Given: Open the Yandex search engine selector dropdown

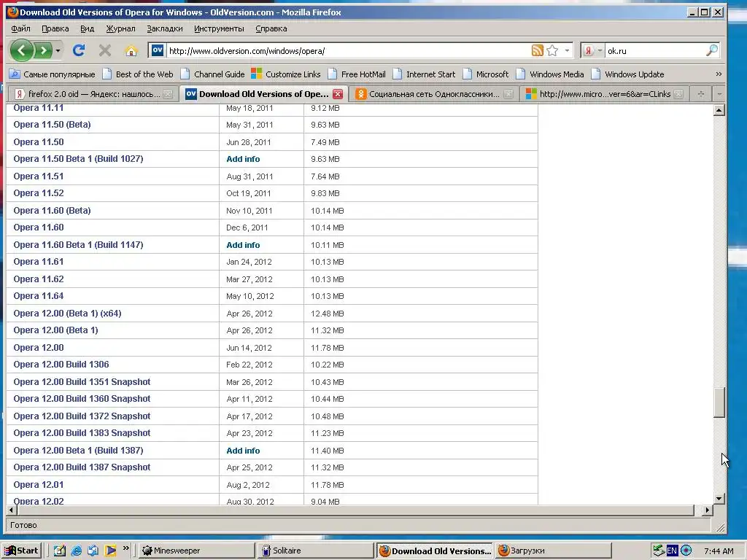Looking at the screenshot, I should pos(593,50).
